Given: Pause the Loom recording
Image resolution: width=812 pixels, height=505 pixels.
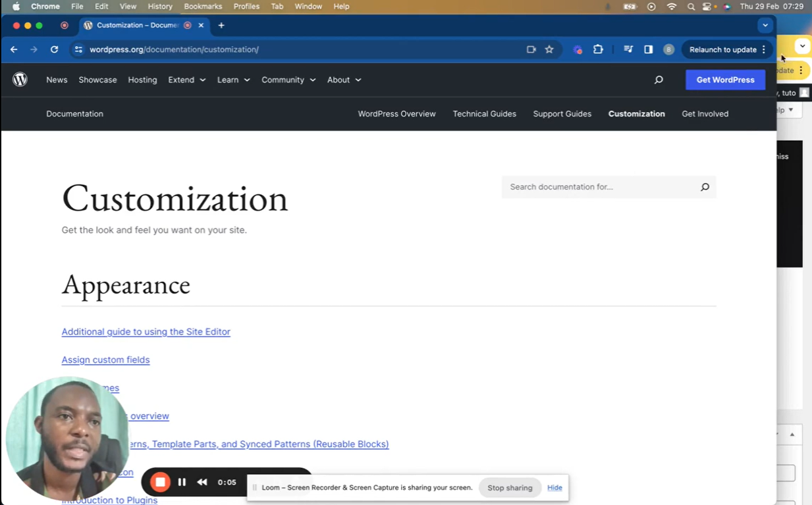Looking at the screenshot, I should pyautogui.click(x=182, y=482).
